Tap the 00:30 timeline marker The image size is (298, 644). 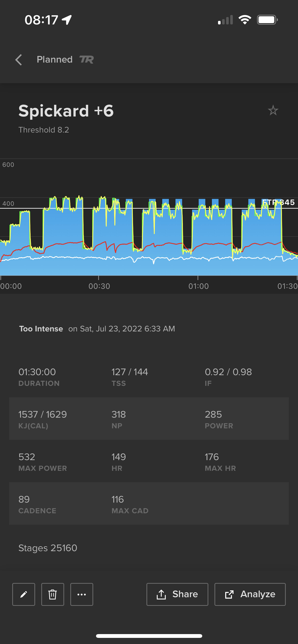pos(99,286)
